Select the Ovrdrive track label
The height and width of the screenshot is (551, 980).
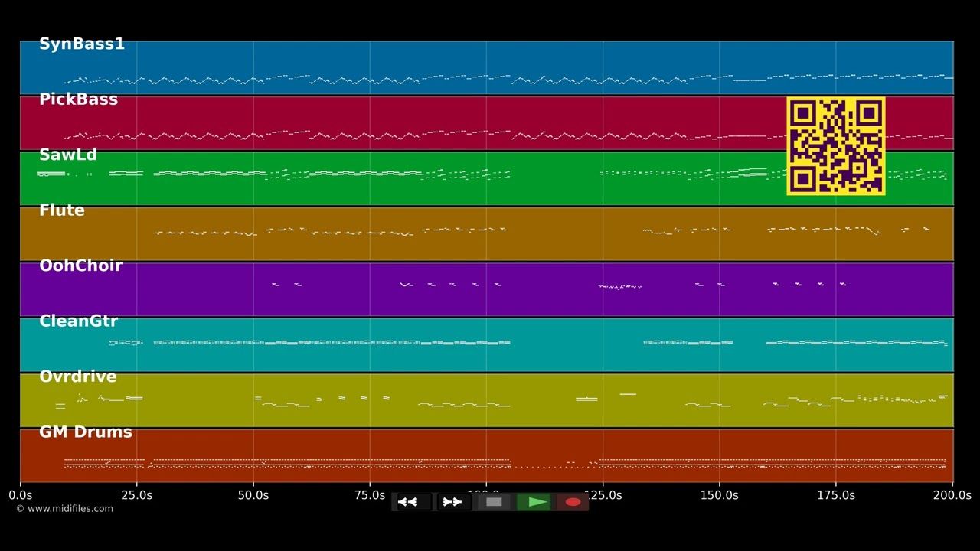[x=78, y=377]
